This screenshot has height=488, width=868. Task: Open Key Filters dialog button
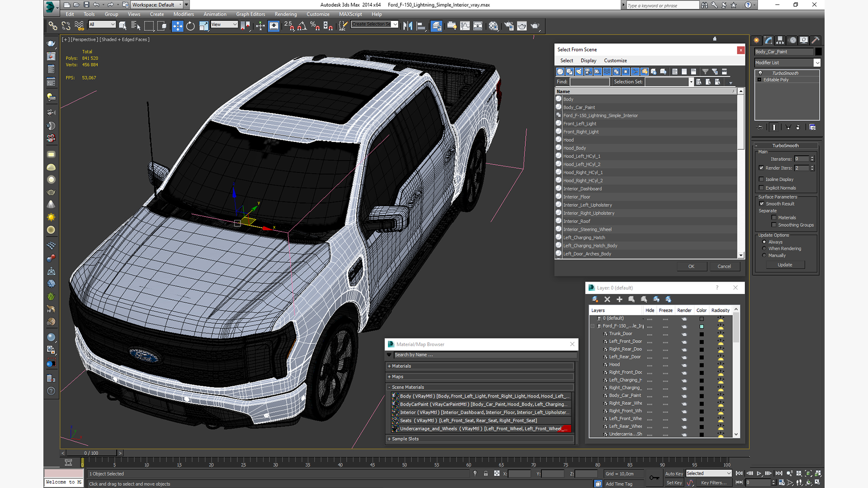click(714, 483)
